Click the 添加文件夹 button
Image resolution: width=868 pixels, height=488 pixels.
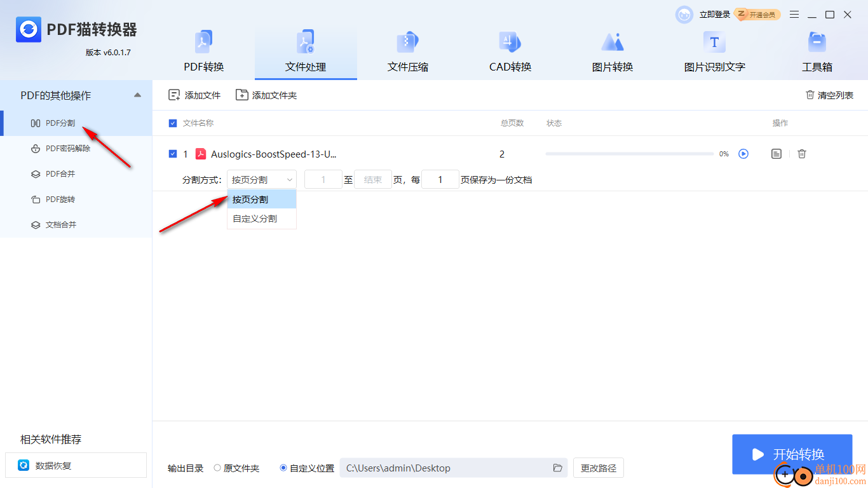pos(266,95)
